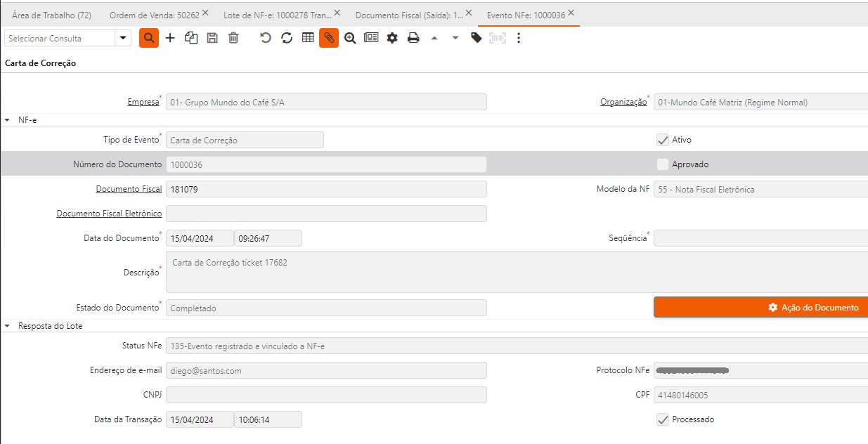The height and width of the screenshot is (444, 868).
Task: Open the Área de Trabalho (72) tab
Action: point(51,15)
